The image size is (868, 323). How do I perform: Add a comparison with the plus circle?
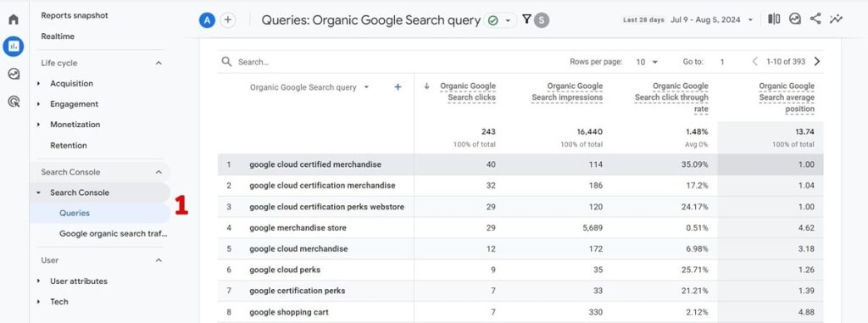227,20
